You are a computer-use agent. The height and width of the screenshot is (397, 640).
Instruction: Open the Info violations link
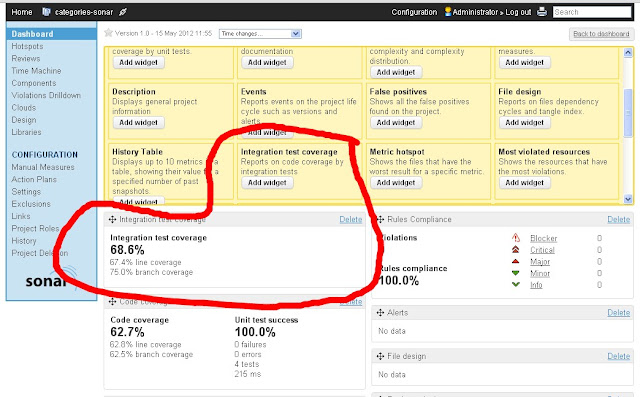pos(536,285)
